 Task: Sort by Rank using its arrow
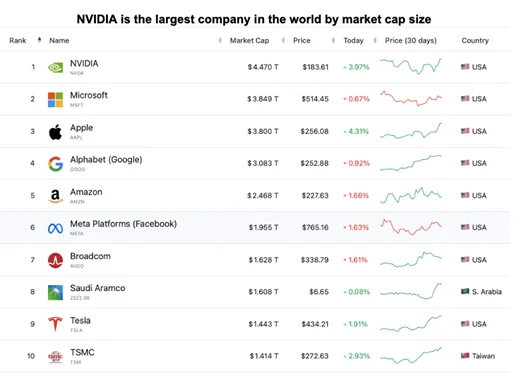point(39,40)
